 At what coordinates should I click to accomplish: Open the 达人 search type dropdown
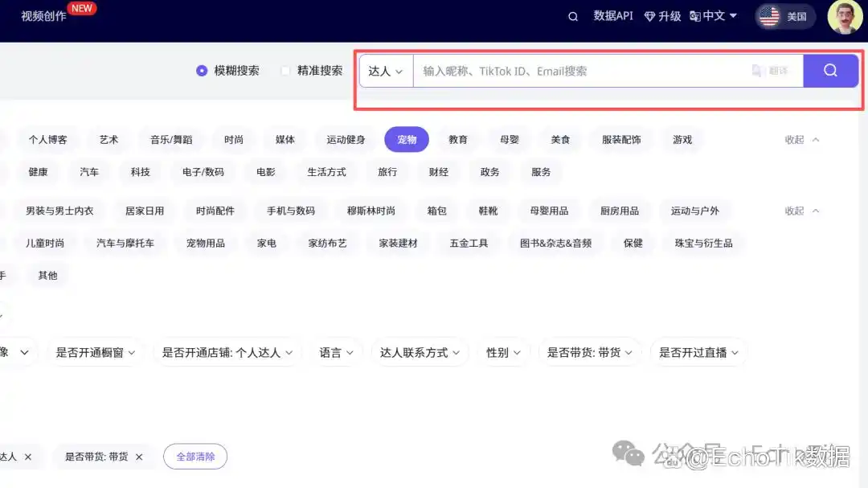(386, 71)
